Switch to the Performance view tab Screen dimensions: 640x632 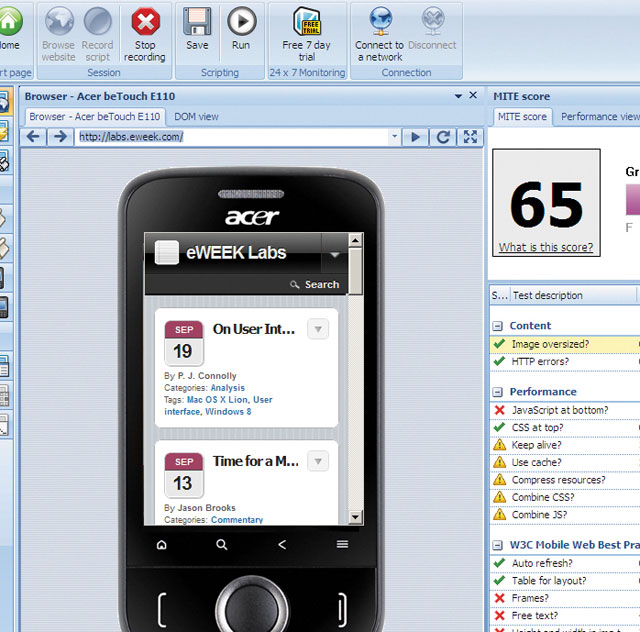pos(600,117)
